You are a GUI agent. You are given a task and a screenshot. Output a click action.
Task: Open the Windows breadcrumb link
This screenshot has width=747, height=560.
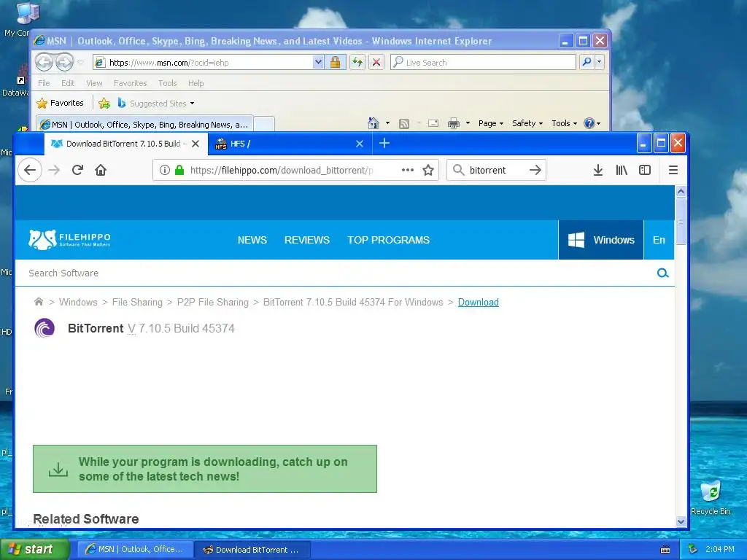tap(78, 302)
